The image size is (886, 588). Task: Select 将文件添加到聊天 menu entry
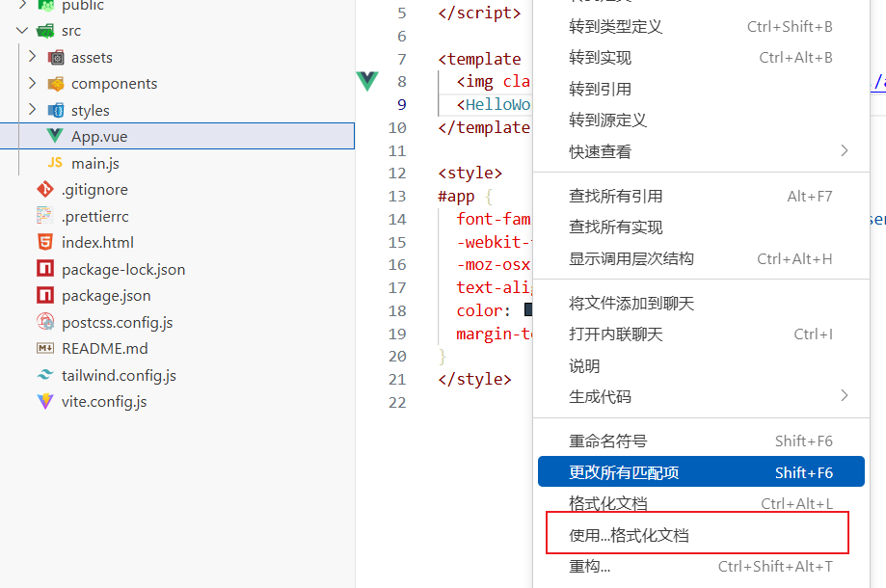(x=701, y=304)
